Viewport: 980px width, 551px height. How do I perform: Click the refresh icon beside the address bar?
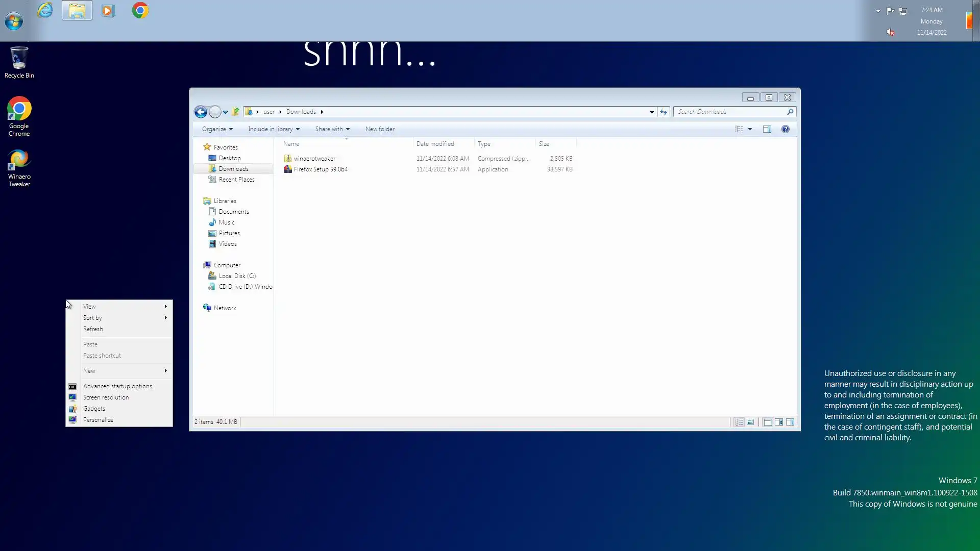coord(664,112)
